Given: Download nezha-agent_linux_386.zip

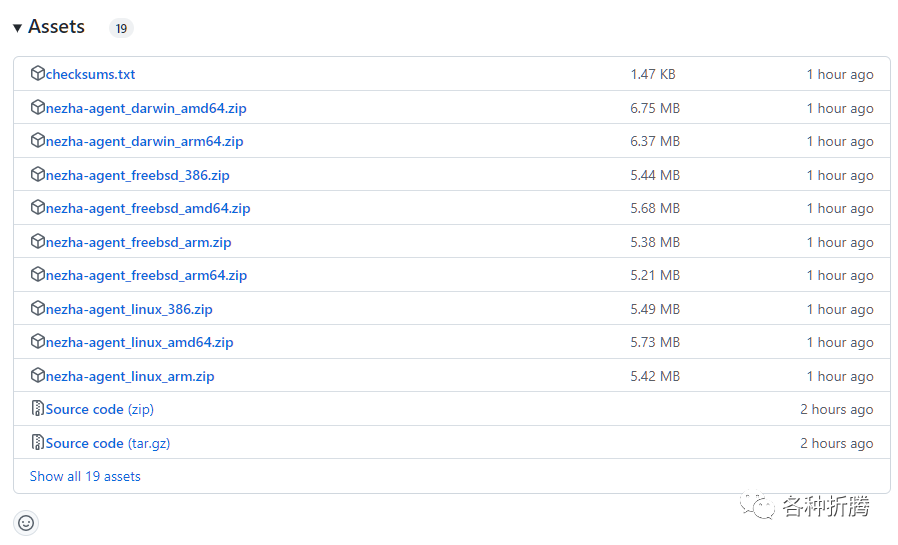Looking at the screenshot, I should point(129,309).
